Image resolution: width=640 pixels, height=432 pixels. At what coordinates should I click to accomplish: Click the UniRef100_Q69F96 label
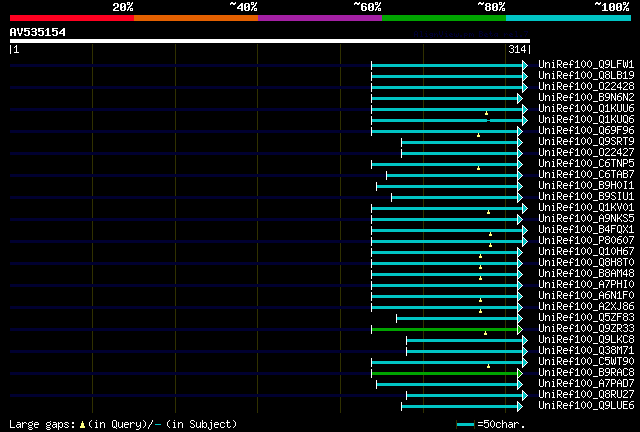(x=586, y=130)
